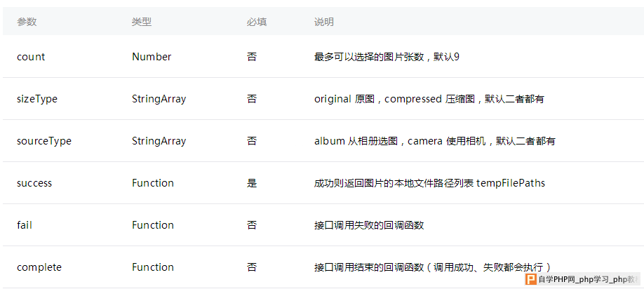The image size is (644, 289).
Task: Click the complete parameter name
Action: 39,267
